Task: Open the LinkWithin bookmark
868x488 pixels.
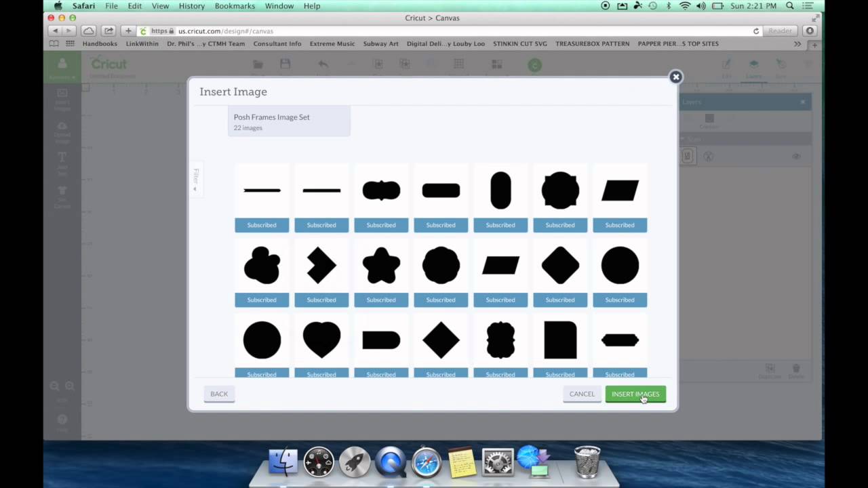Action: click(x=142, y=43)
